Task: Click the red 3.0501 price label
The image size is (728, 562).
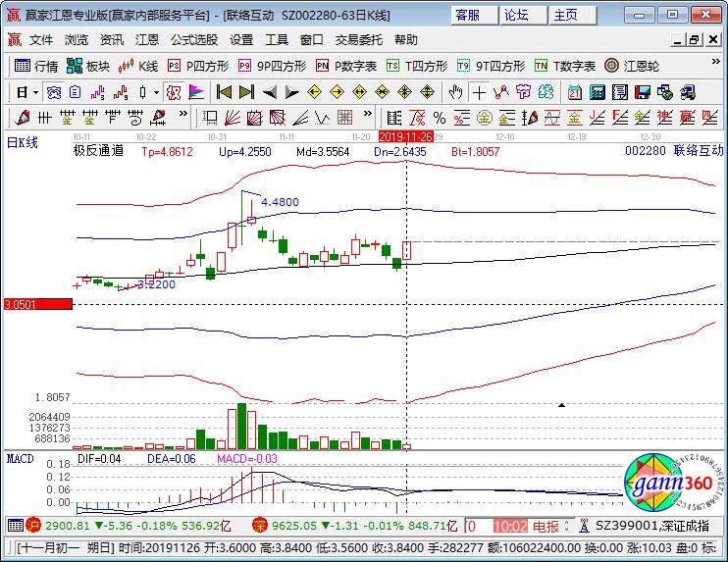Action: pyautogui.click(x=38, y=304)
